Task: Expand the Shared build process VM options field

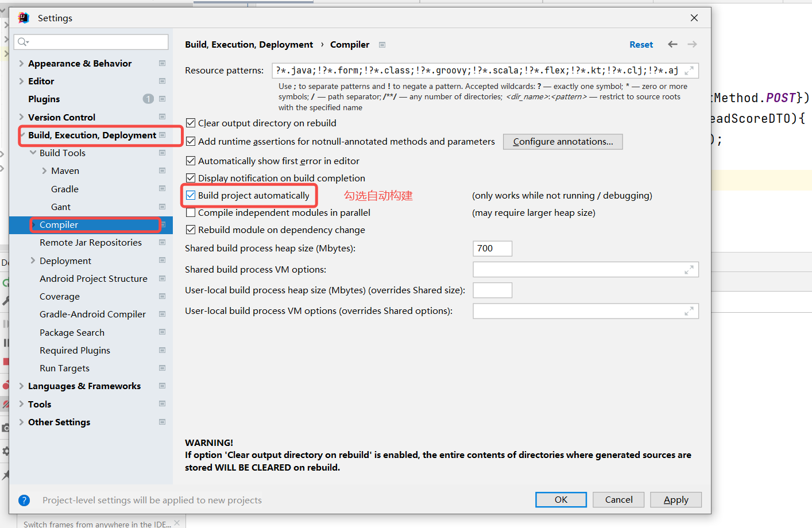Action: click(x=689, y=269)
